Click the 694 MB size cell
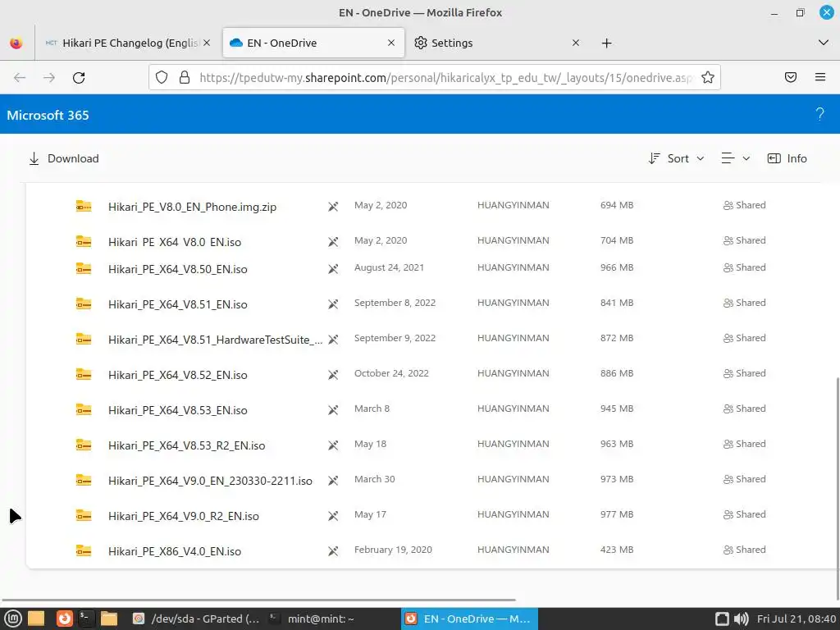840x630 pixels. click(617, 205)
